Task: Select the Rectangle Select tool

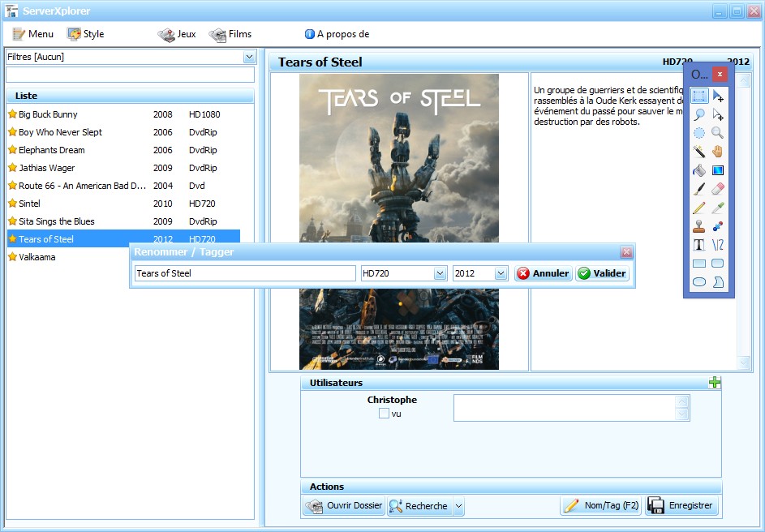Action: (x=699, y=96)
